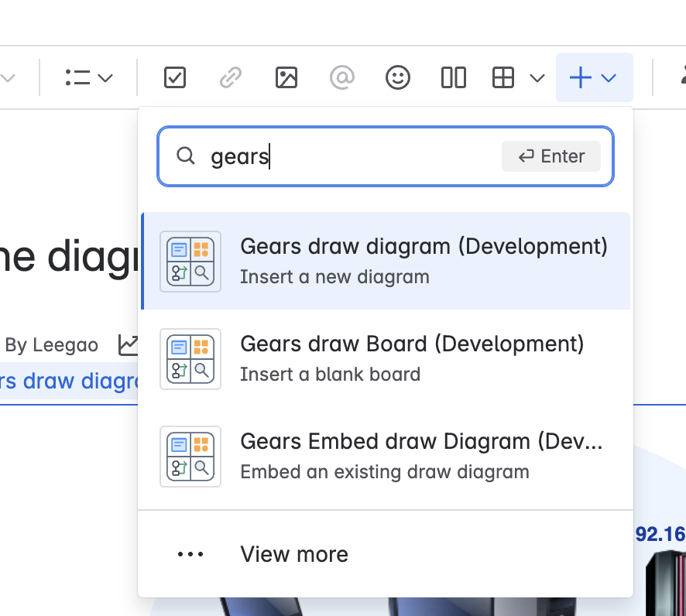The image size is (686, 616).
Task: Insert a table
Action: (x=503, y=78)
